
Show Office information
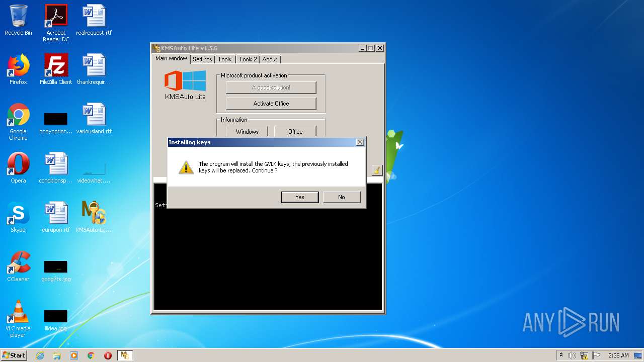295,132
